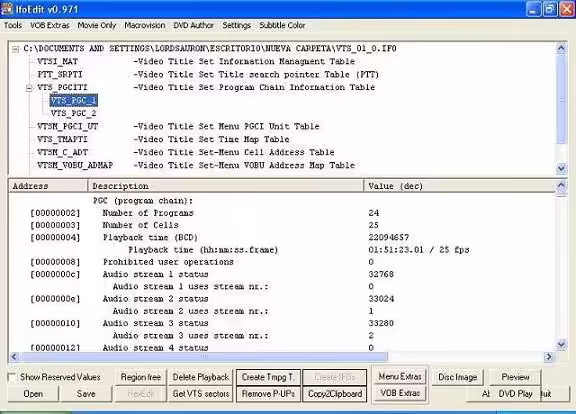Select the VTSM_PGCI_UT tree entry
Screen dimensions: 576x414
coord(68,126)
